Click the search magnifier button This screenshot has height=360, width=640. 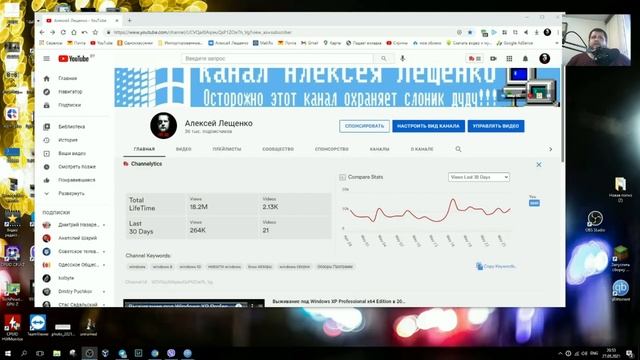384,59
